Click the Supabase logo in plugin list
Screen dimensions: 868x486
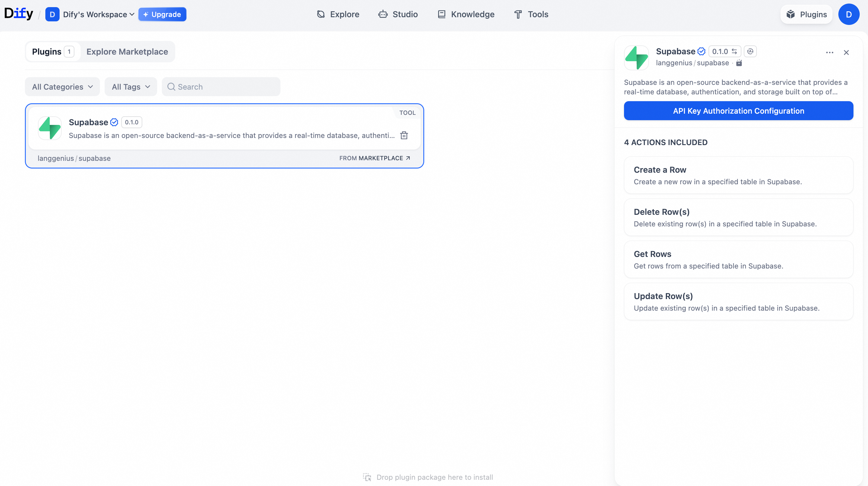(x=50, y=128)
